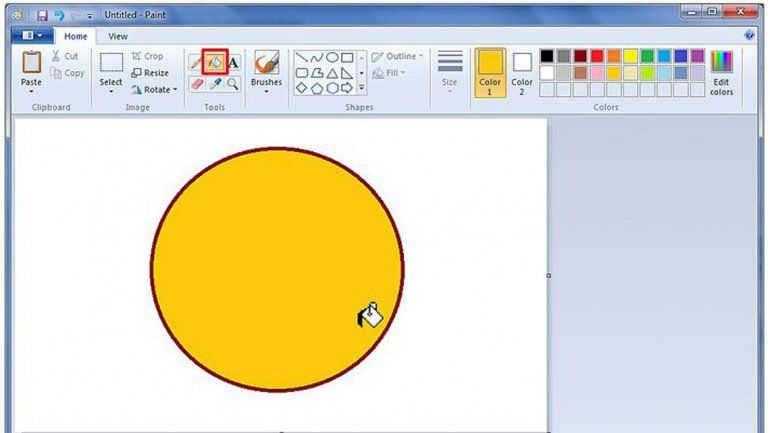Open the Paste dropdown arrow

(x=31, y=92)
